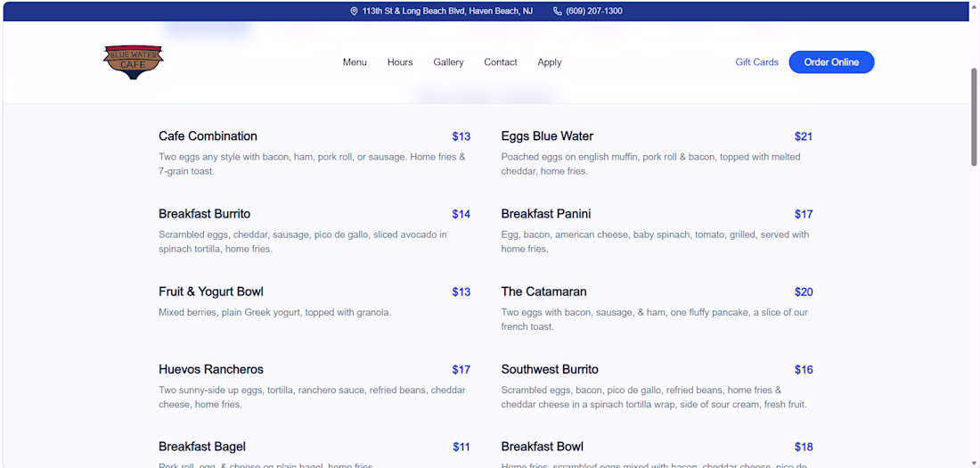Click the $16 price of Southwest Burrito
This screenshot has width=980, height=468.
(x=803, y=369)
